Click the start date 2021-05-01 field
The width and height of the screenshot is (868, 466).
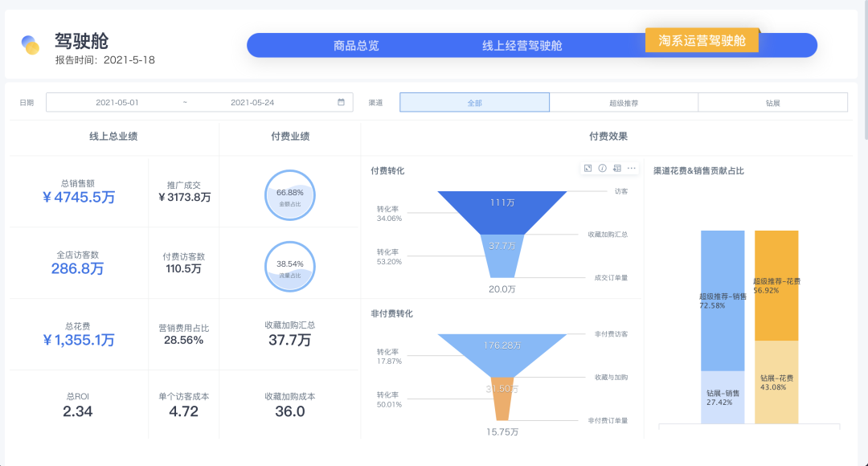pyautogui.click(x=117, y=102)
